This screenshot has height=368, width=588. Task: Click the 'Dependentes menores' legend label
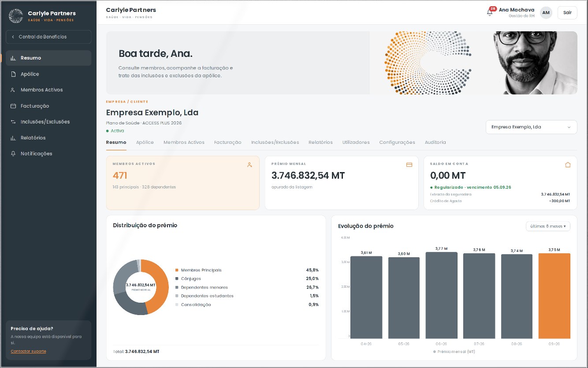pos(205,287)
